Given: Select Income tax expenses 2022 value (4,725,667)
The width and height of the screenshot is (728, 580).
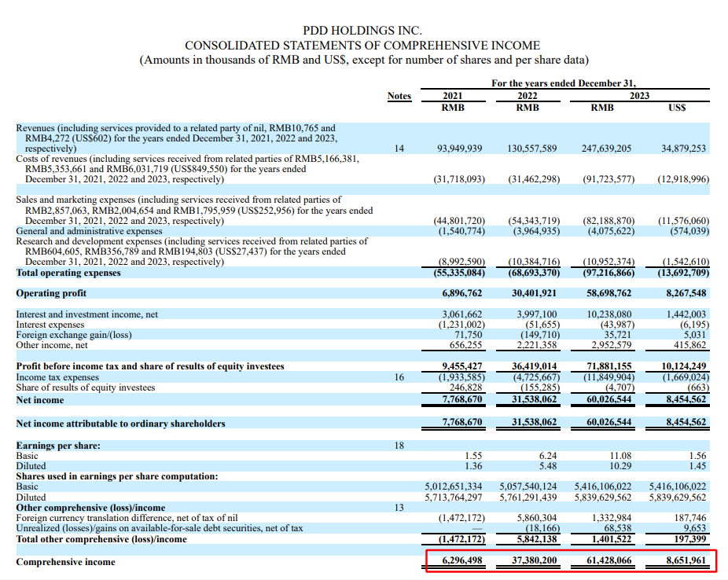Looking at the screenshot, I should [536, 377].
